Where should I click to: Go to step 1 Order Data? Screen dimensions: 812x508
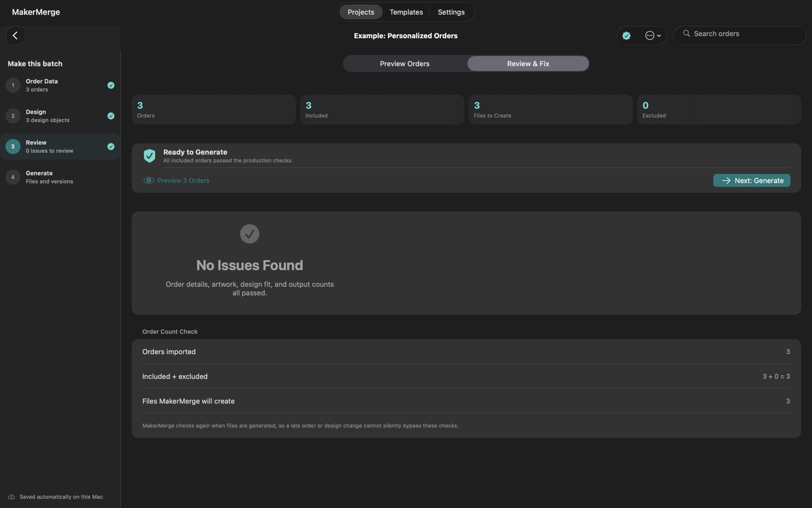point(60,85)
